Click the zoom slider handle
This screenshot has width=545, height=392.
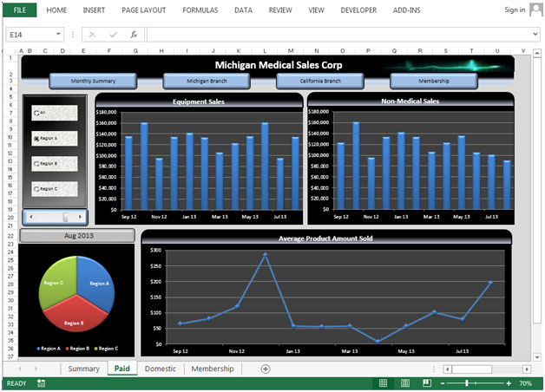(467, 383)
